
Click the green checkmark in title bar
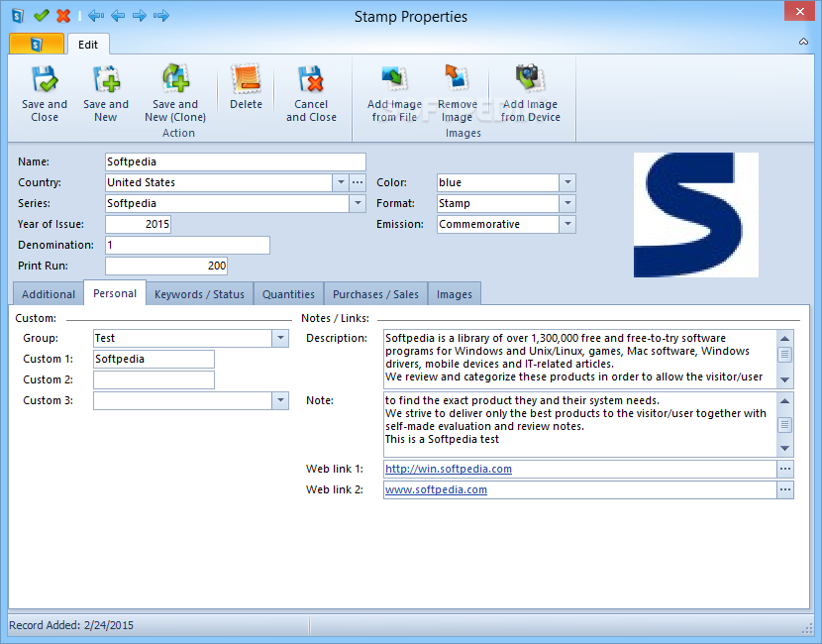click(41, 15)
